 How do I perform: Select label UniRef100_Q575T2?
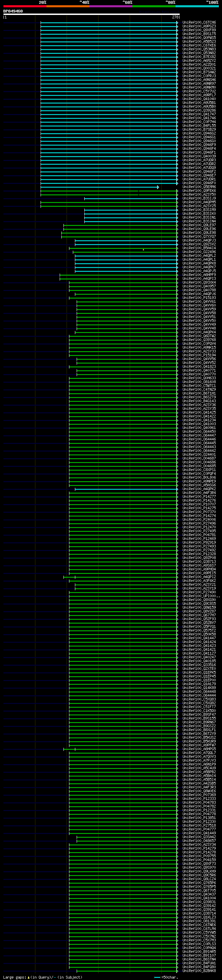[199, 631]
